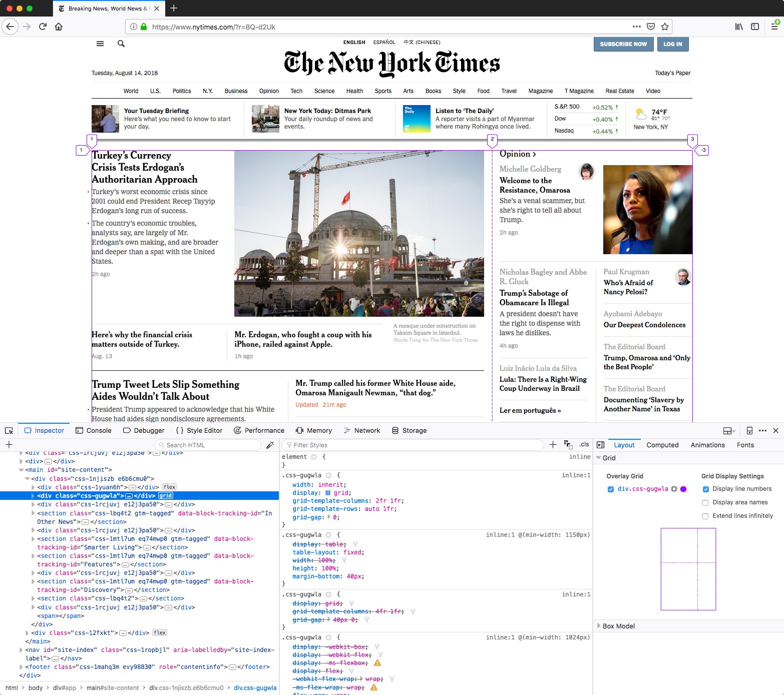Collapse div css-1njiszb e6b6cmu0 node
This screenshot has height=695, width=784.
[x=27, y=478]
